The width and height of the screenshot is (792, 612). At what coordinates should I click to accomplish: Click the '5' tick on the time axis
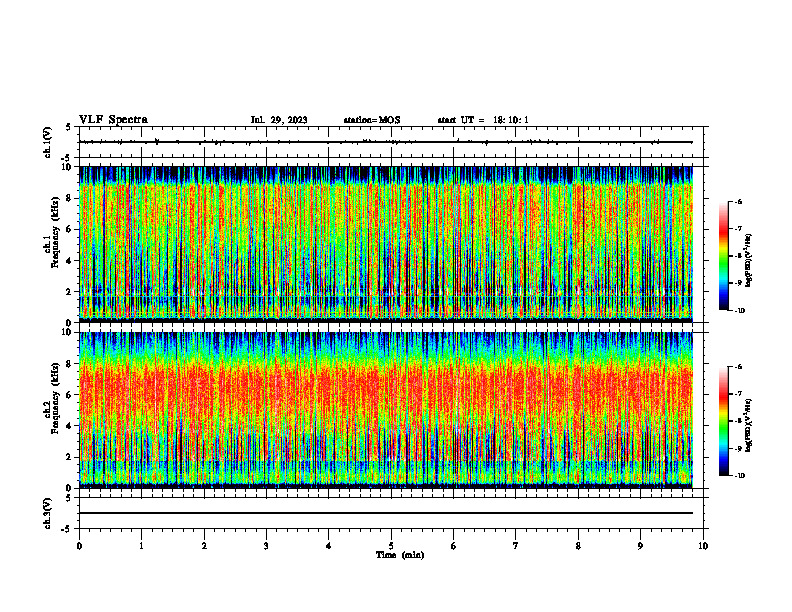(391, 546)
